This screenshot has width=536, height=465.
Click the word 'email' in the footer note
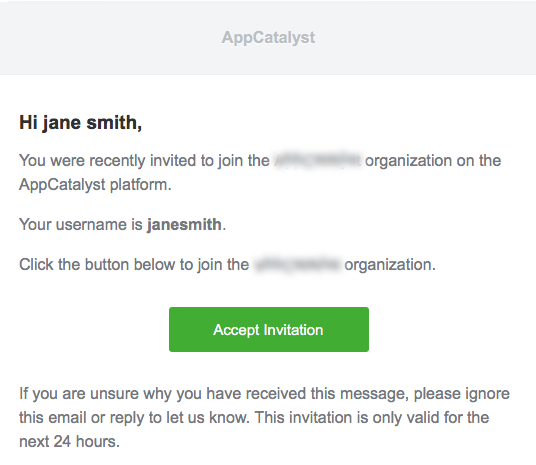pos(67,417)
